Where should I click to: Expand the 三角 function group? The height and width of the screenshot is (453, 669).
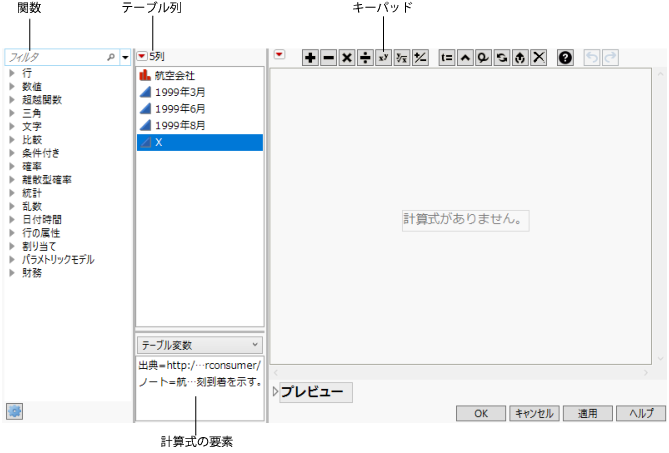point(12,113)
